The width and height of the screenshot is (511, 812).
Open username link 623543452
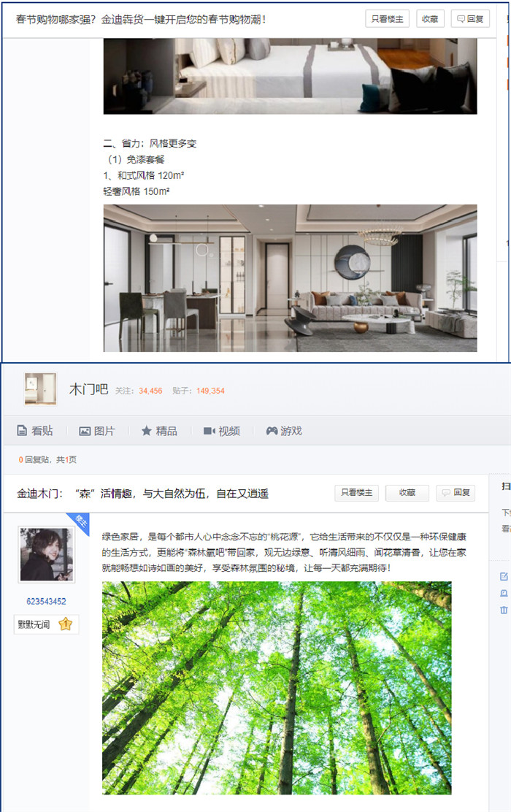tap(47, 601)
